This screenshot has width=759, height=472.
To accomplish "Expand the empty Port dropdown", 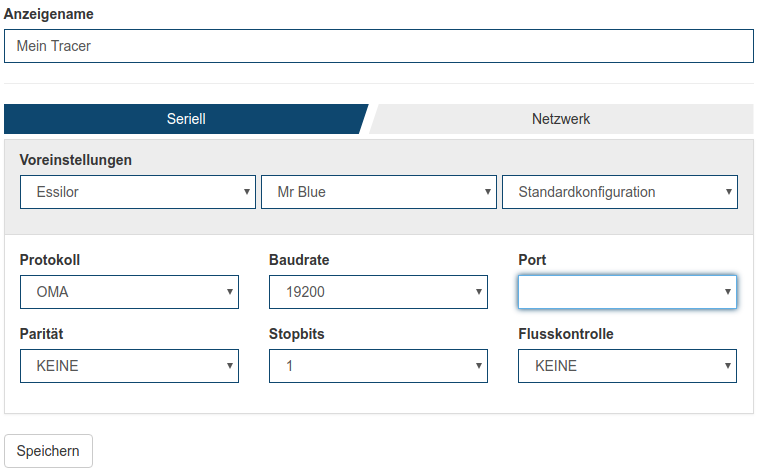I will 627,292.
